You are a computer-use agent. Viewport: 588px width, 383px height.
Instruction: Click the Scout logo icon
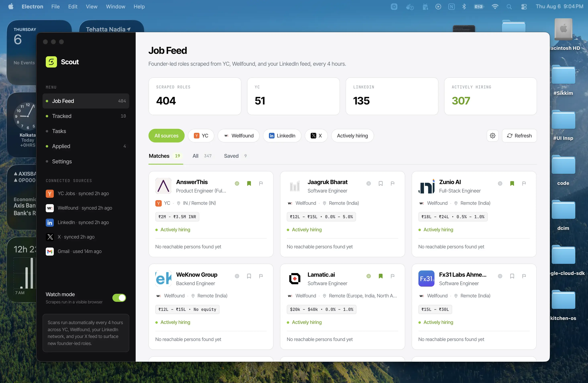51,62
